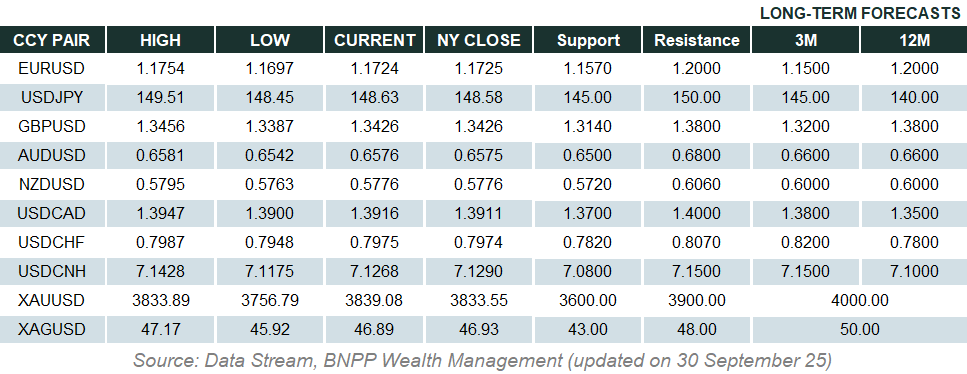Click the Resistance column header
This screenshot has width=967, height=374.
(696, 41)
